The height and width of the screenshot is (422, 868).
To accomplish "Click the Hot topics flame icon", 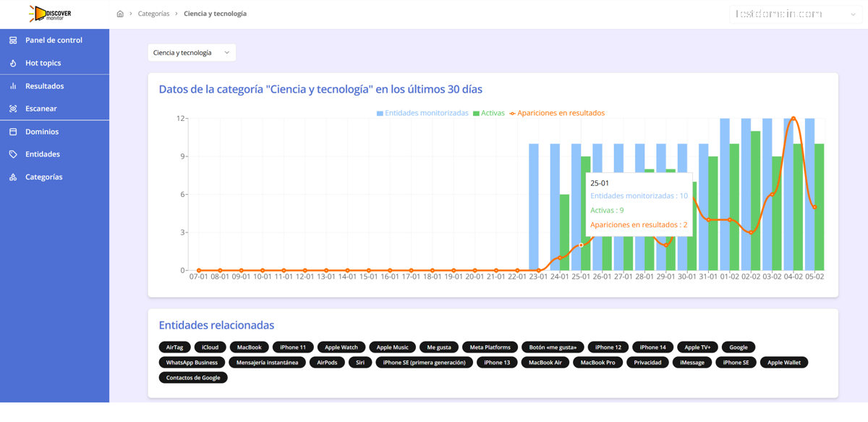I will pyautogui.click(x=13, y=63).
